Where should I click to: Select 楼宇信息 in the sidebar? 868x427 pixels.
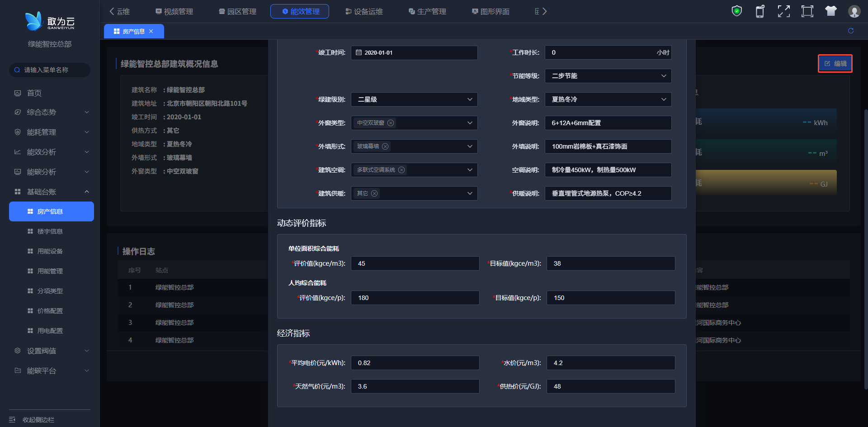tap(50, 231)
